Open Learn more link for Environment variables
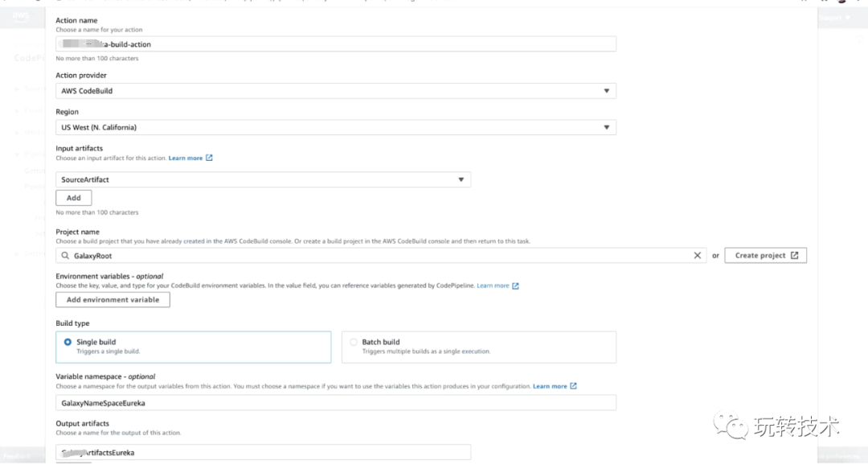 493,286
